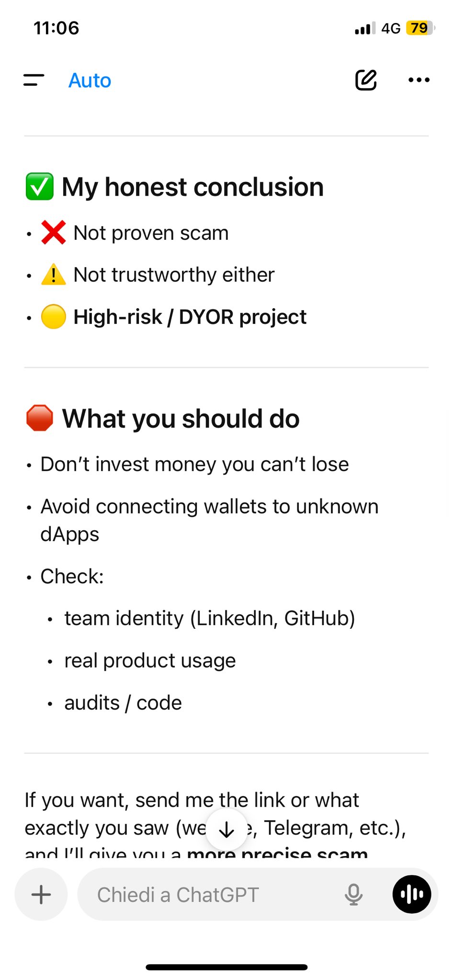
Task: Start voice mode with waveform button
Action: tap(411, 894)
